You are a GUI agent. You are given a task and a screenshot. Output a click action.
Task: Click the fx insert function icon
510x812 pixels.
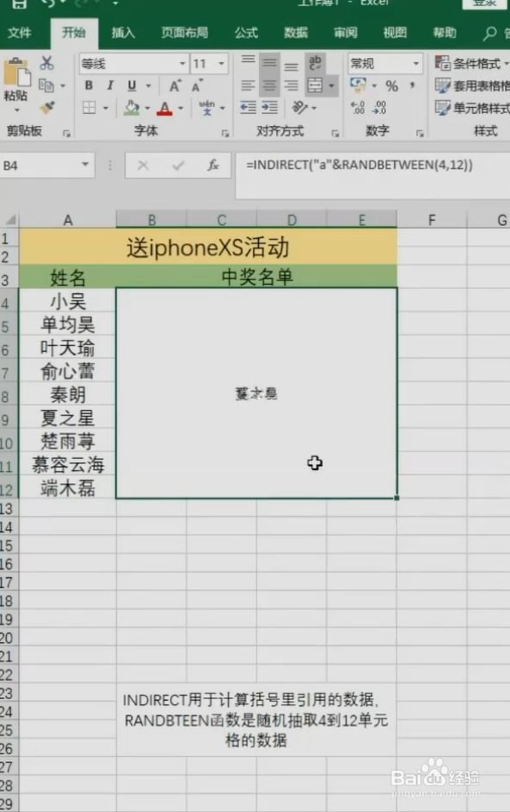[213, 165]
